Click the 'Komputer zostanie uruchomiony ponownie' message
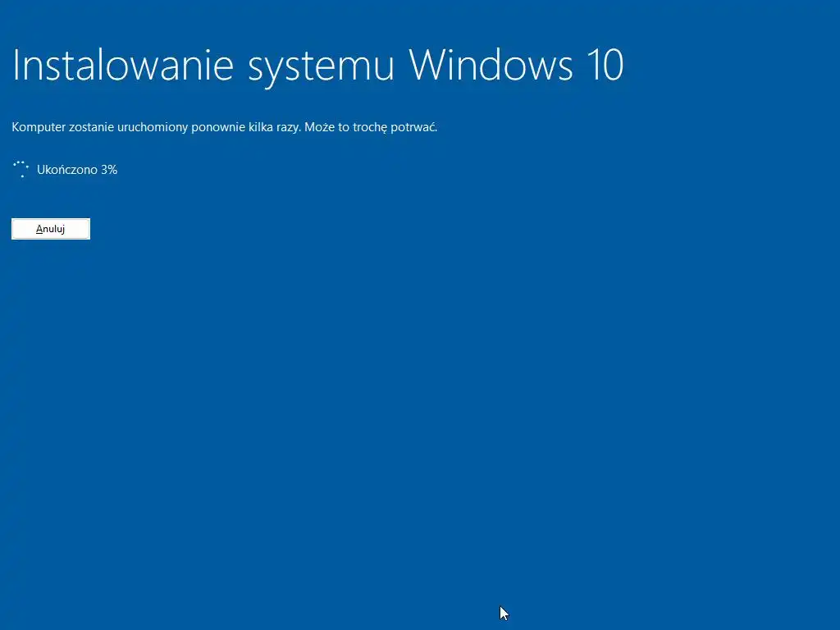 tap(225, 127)
